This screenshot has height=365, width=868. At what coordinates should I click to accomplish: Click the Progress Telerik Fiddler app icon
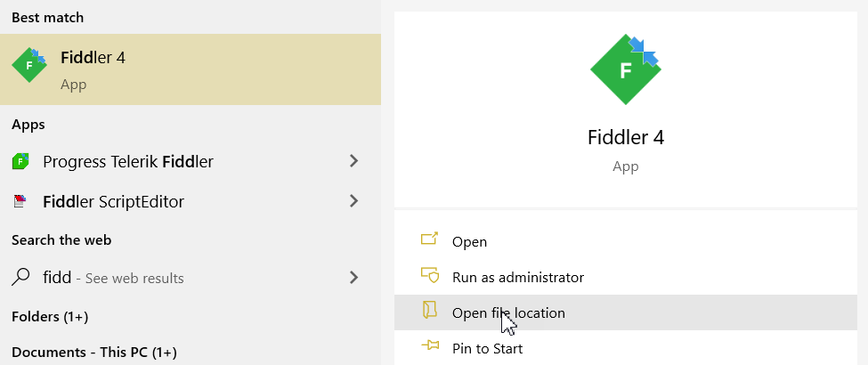coord(20,162)
